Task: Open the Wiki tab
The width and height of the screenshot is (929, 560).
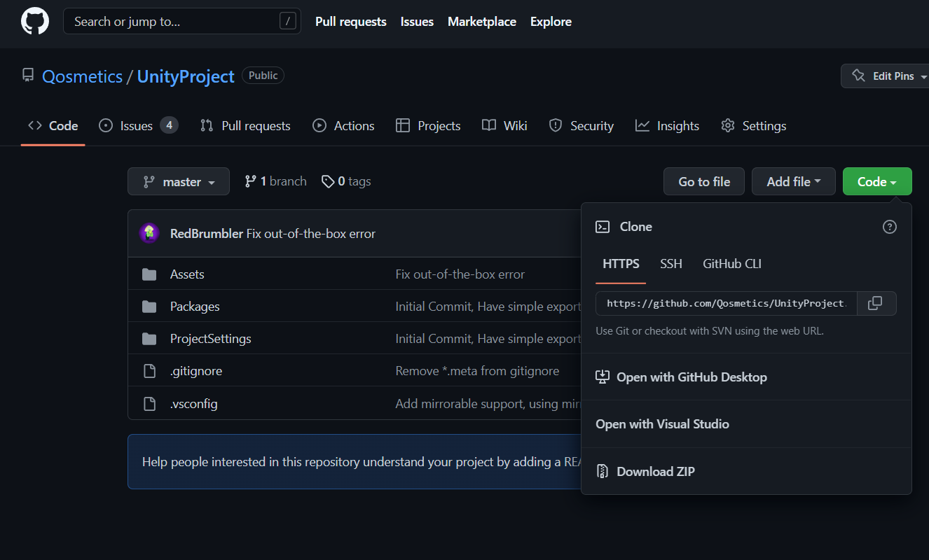Action: [x=504, y=126]
